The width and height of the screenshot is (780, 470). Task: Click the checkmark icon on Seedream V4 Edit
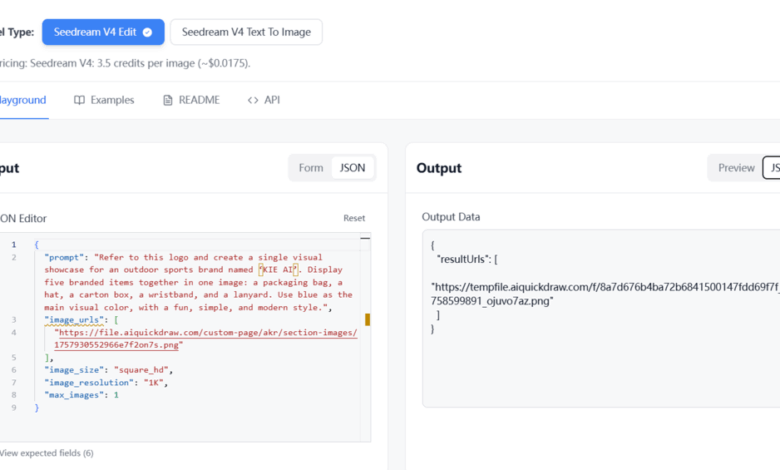pos(147,32)
